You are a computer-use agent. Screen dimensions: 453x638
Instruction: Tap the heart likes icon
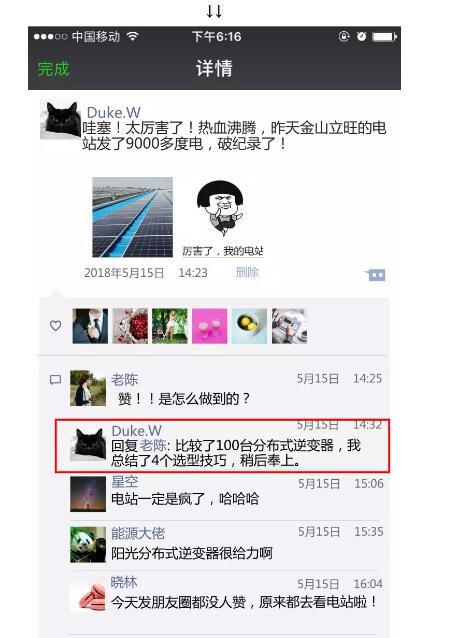55,326
